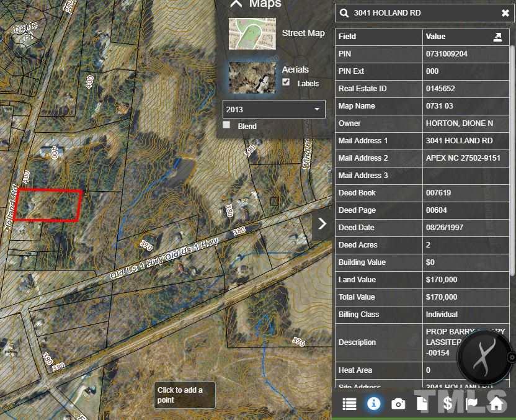Viewport: 516px width, 420px height.
Task: Click the Field column header
Action: pos(378,37)
